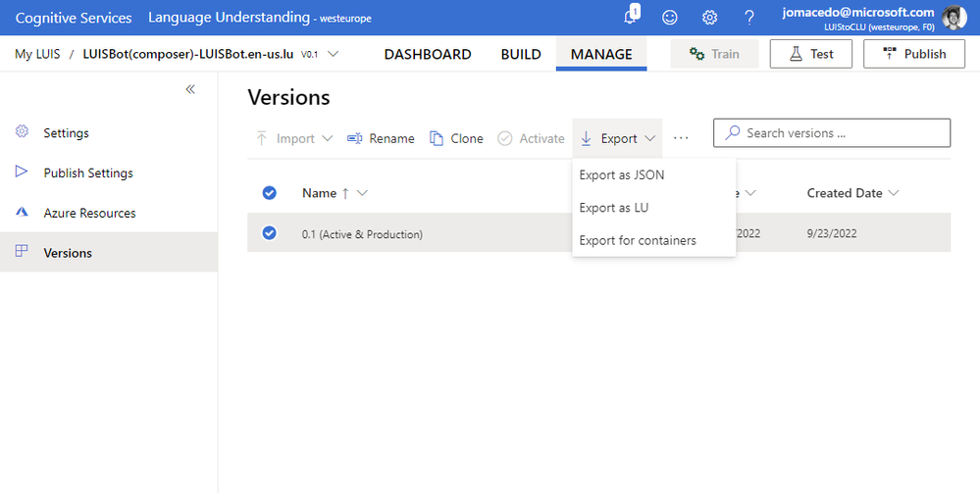This screenshot has width=980, height=493.
Task: Click the 0.1 (Active & Production) version name
Action: [x=363, y=234]
